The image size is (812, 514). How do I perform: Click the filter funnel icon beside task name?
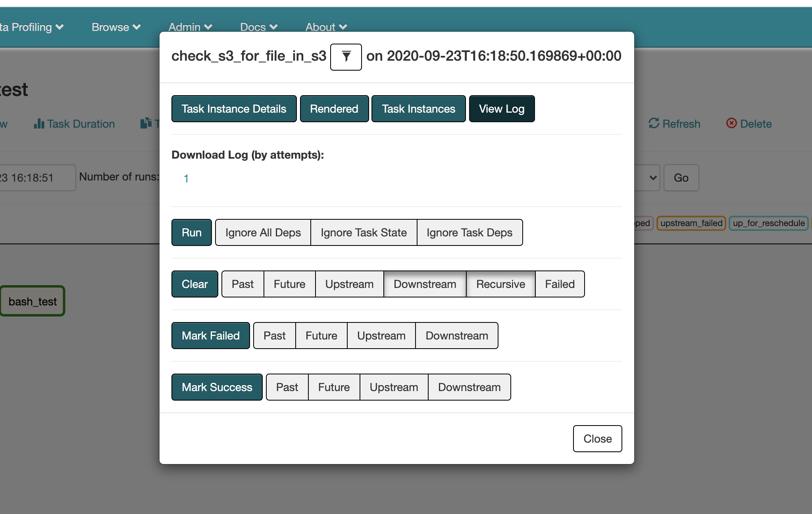[x=346, y=57]
